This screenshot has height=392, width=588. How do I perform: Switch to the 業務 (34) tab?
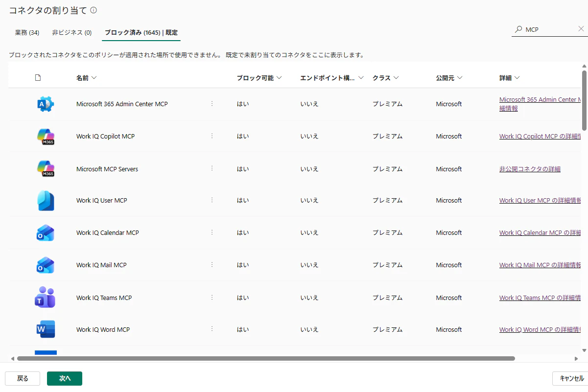coord(27,33)
